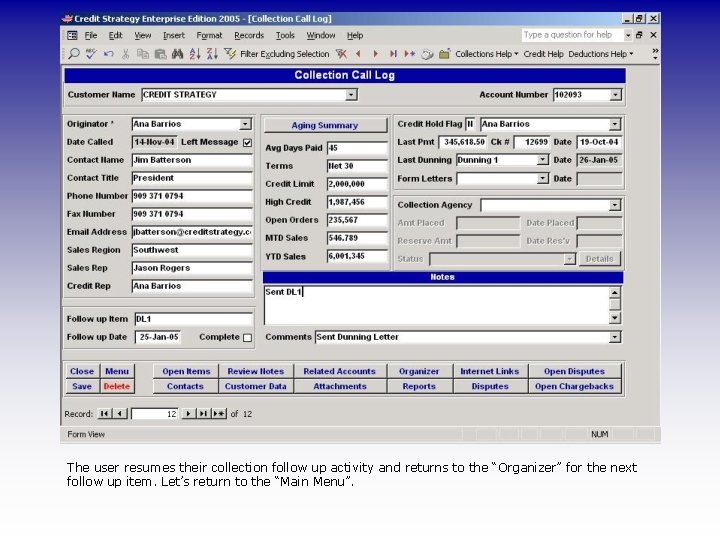Open the View menu

coord(142,35)
